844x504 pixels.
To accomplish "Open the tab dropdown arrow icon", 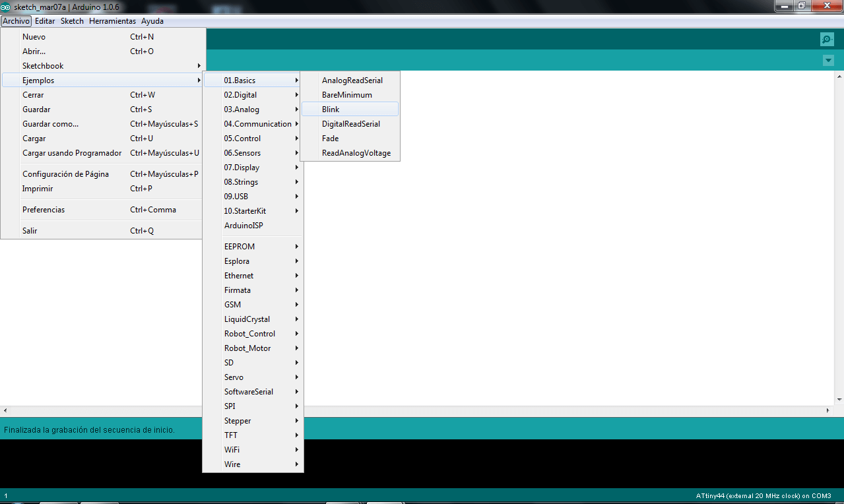I will (x=828, y=61).
